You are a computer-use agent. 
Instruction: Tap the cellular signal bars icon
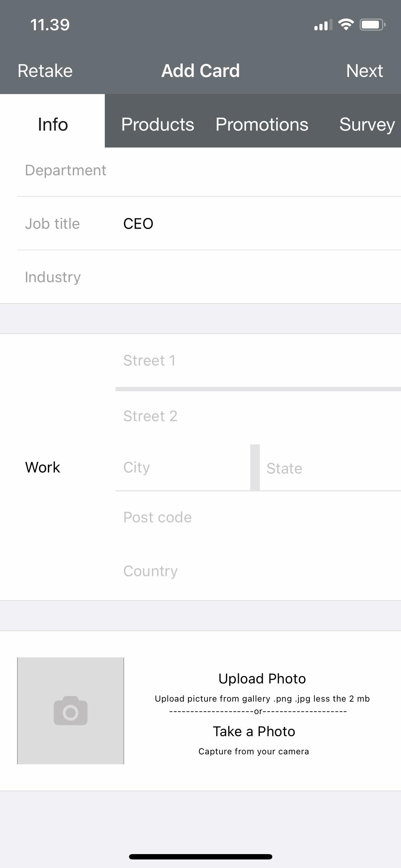click(x=323, y=25)
